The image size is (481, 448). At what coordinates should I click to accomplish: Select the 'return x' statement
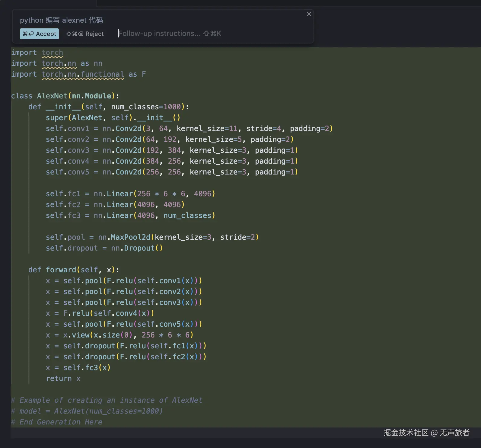[63, 379]
